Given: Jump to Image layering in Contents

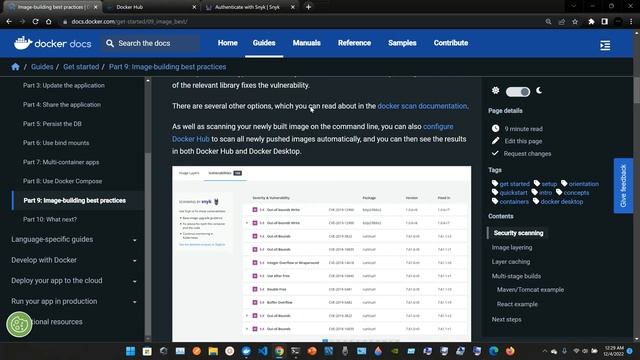Looking at the screenshot, I should point(512,247).
